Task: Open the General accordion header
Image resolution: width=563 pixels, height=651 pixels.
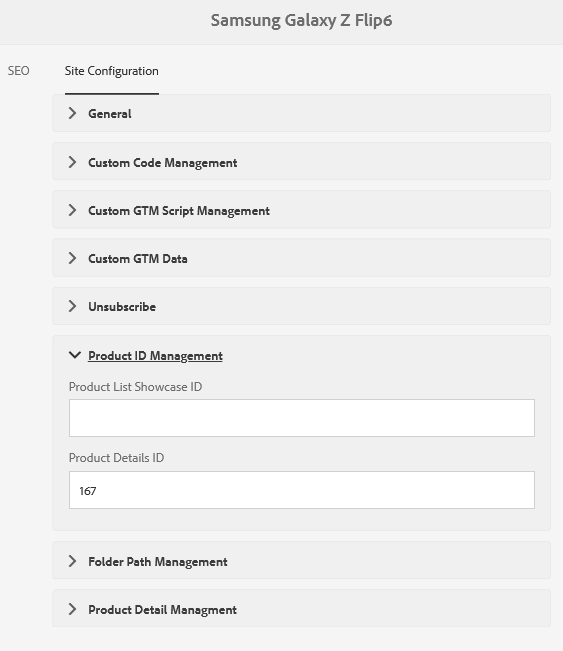Action: pyautogui.click(x=301, y=113)
